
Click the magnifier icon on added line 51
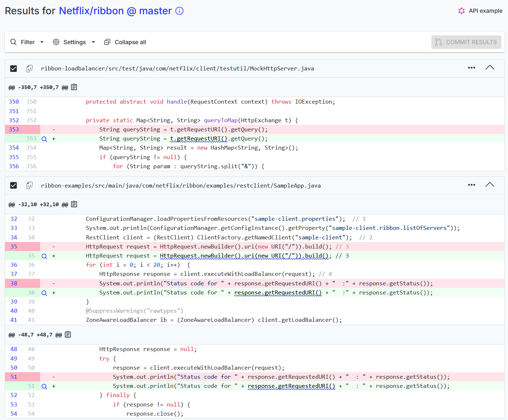tap(44, 386)
